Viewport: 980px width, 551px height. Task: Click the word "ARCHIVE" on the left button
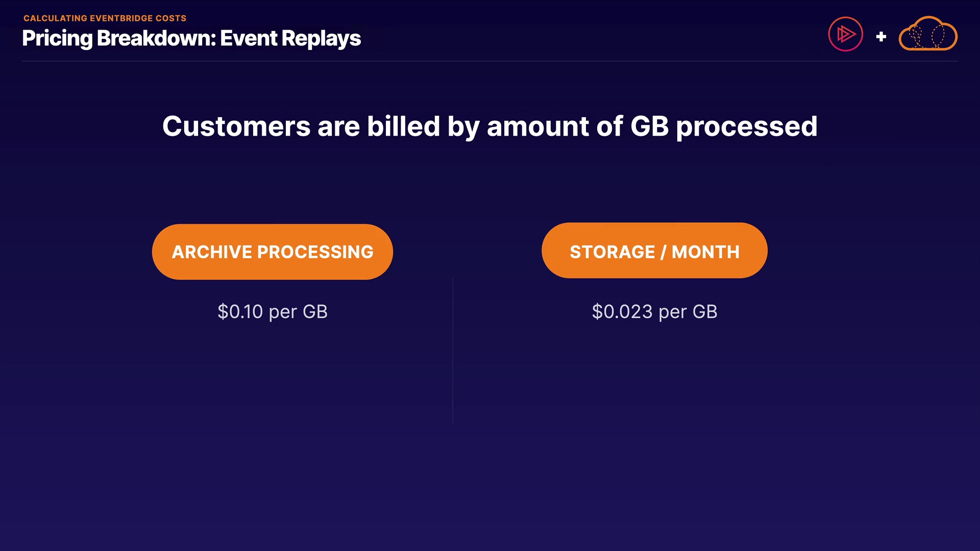(212, 252)
